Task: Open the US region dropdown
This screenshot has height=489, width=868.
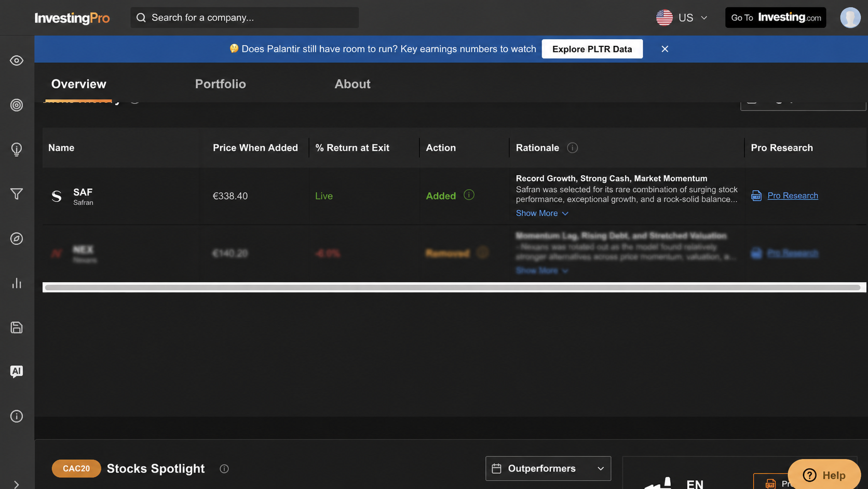Action: coord(682,18)
